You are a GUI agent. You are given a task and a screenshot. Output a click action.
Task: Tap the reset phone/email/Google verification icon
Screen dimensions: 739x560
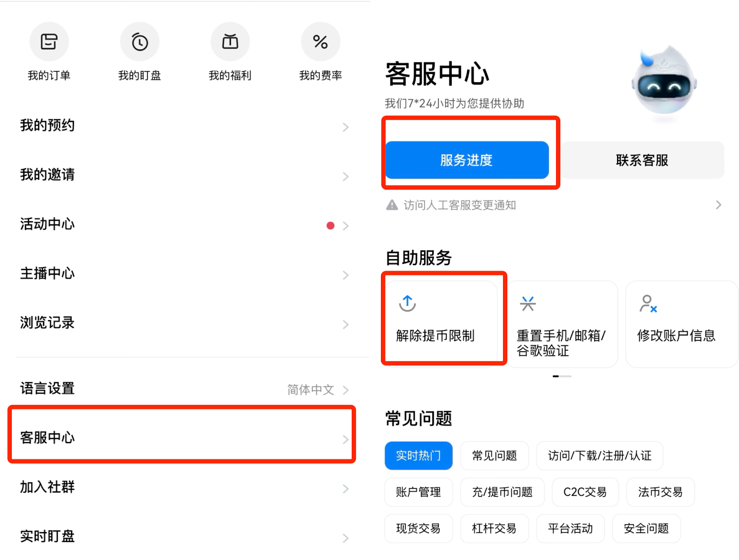point(527,304)
